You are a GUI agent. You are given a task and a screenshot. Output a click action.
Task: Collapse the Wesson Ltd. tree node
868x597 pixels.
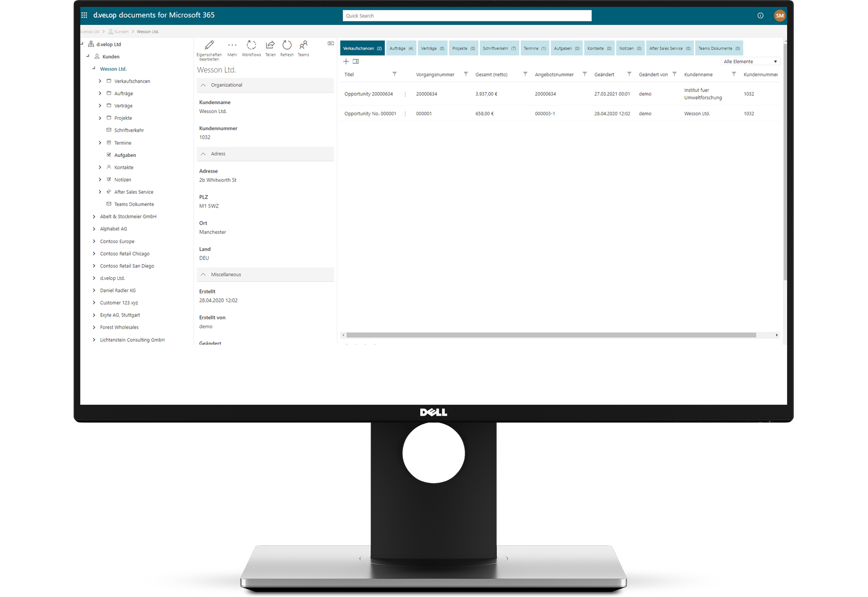[94, 68]
